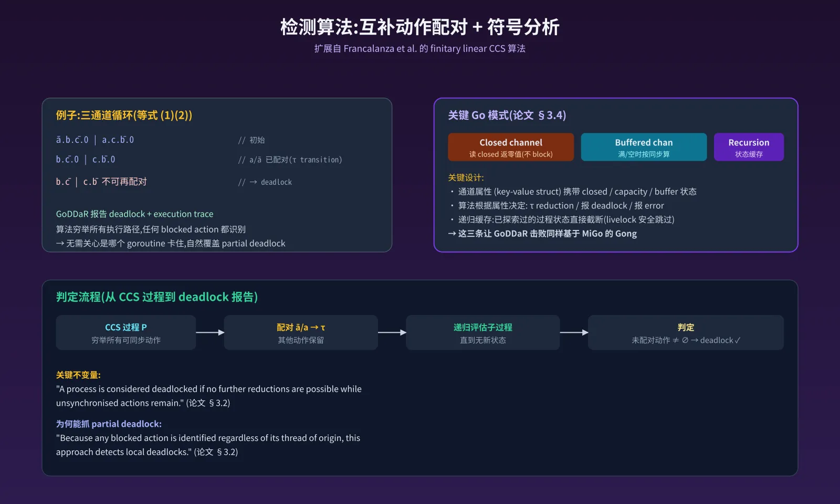840x504 pixels.
Task: Click the heading 判定流程(从 CCS 过程到 deadlock 报告)
Action: [157, 297]
